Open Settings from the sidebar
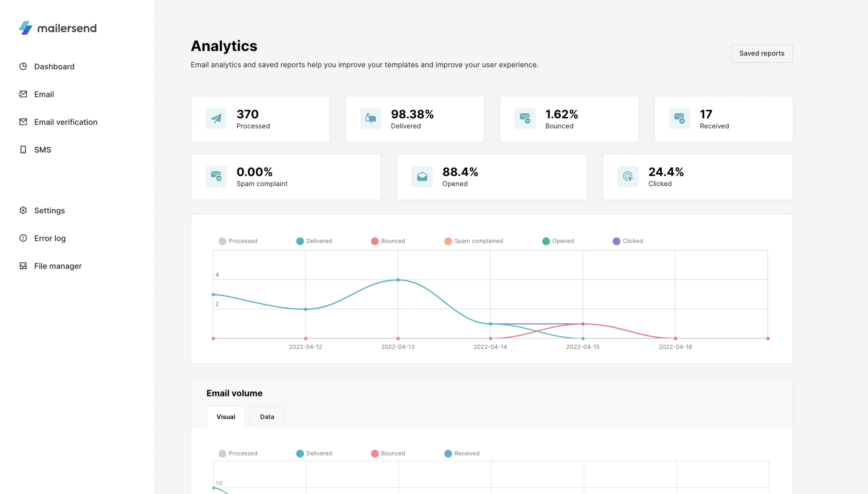 [42, 210]
